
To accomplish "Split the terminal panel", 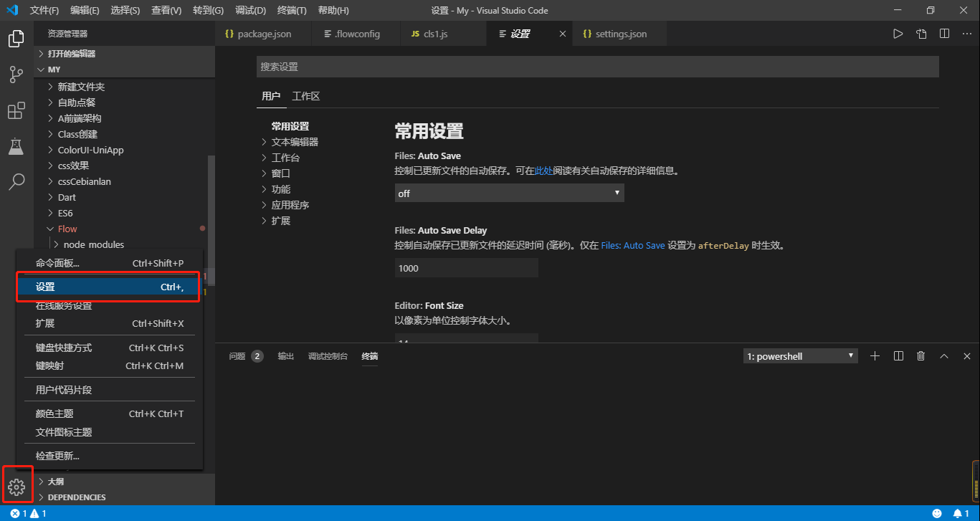I will [898, 356].
